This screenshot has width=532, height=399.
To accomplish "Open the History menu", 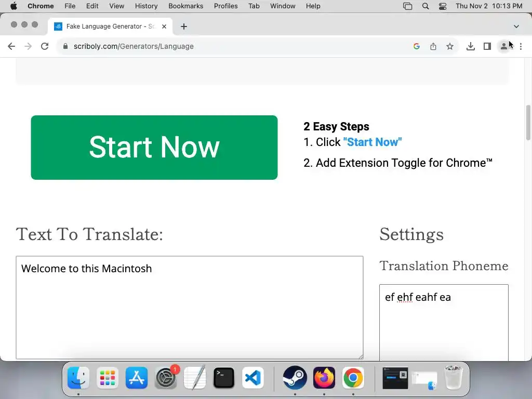I will point(146,6).
